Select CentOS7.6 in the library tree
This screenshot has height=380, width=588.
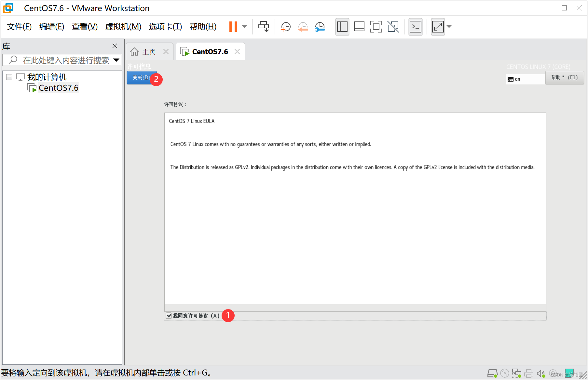[x=59, y=88]
